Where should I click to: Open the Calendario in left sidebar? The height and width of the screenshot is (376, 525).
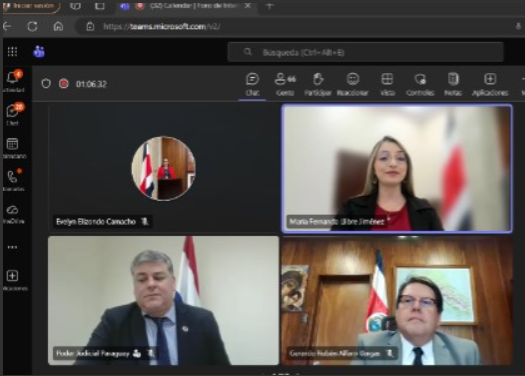pos(14,147)
